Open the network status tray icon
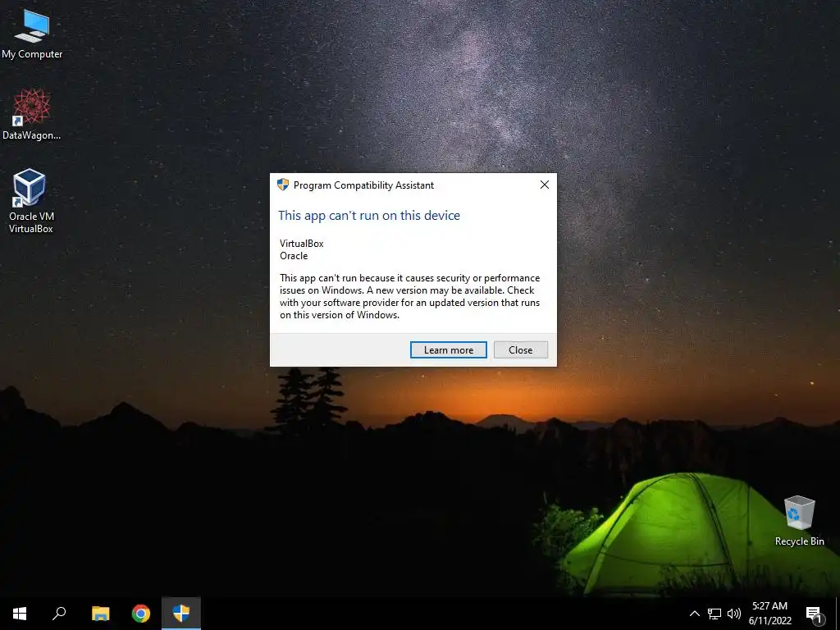This screenshot has width=840, height=630. pos(714,614)
